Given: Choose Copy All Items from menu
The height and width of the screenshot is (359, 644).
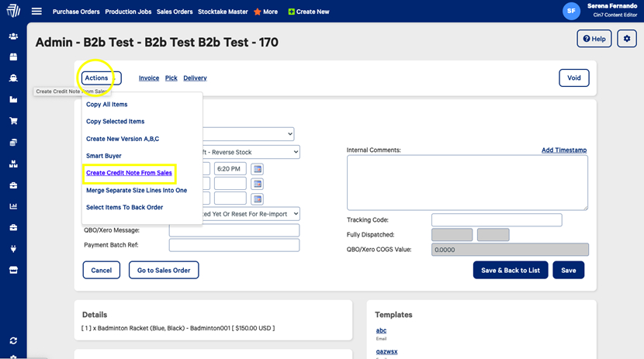Looking at the screenshot, I should click(x=107, y=105).
